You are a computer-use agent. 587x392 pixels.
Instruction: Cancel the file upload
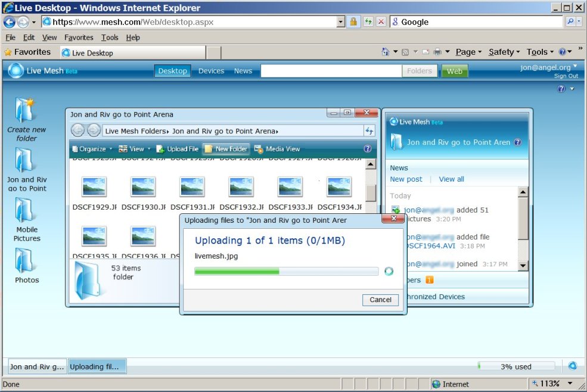pyautogui.click(x=380, y=300)
